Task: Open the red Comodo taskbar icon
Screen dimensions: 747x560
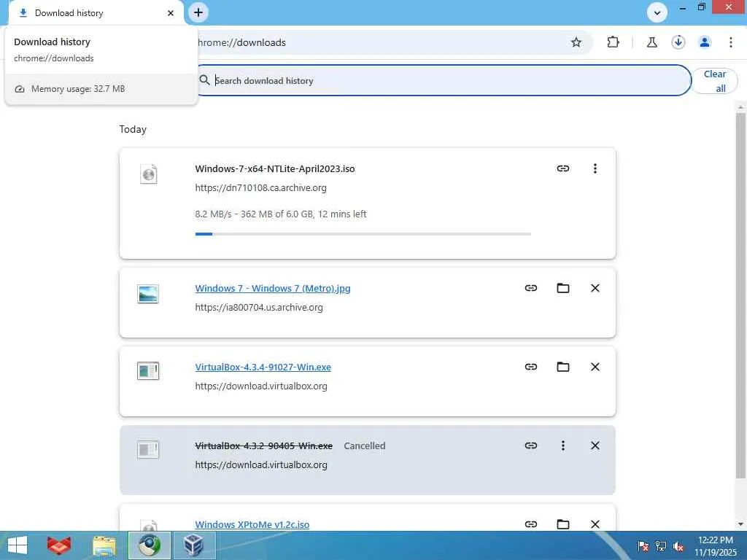Action: pos(59,545)
